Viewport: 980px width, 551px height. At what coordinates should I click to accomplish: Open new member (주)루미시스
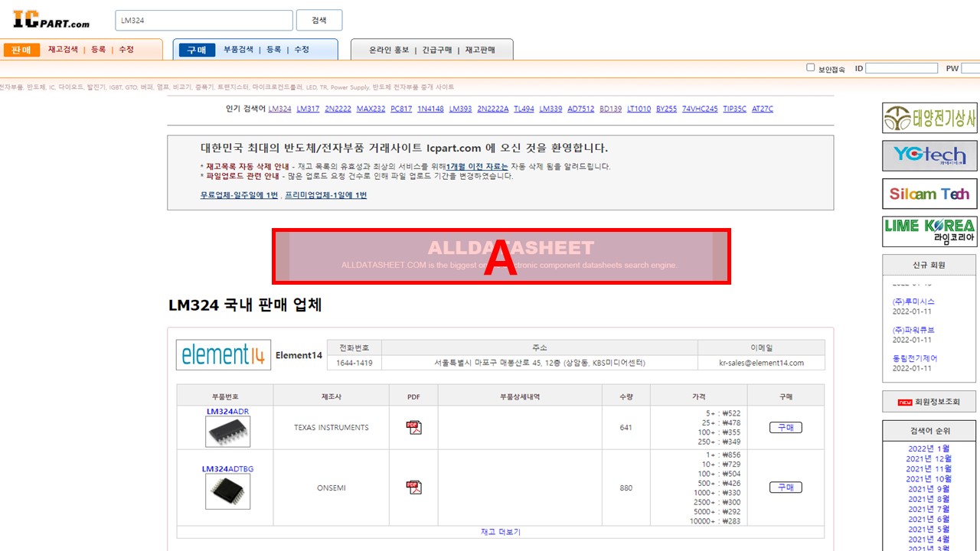(913, 302)
